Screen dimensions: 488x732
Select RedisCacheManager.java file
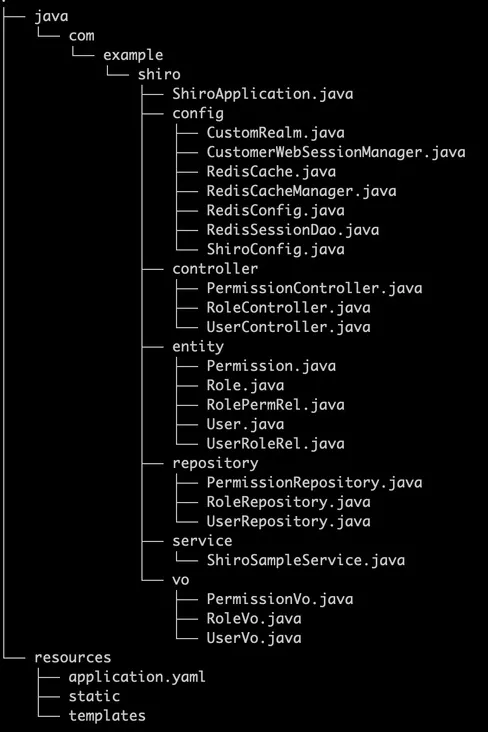pyautogui.click(x=302, y=191)
